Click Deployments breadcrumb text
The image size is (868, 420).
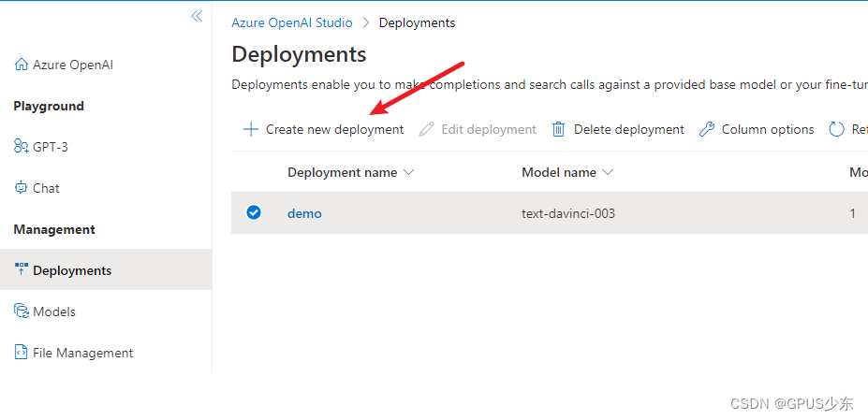(417, 22)
